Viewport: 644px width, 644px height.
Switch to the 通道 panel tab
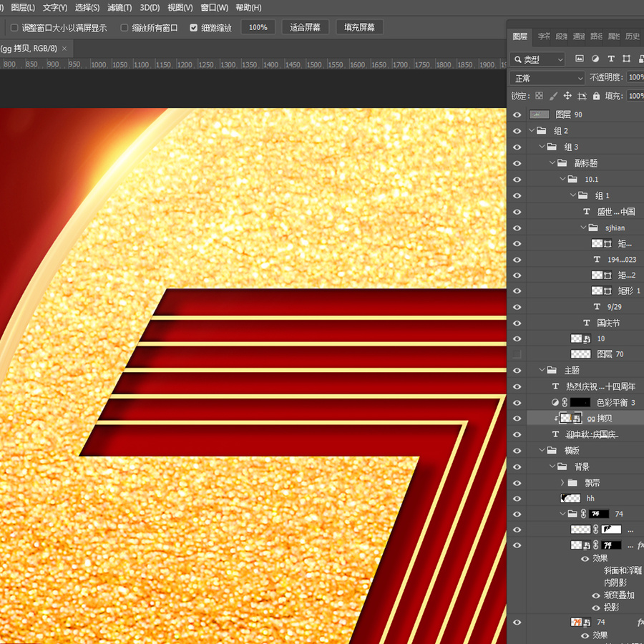579,36
